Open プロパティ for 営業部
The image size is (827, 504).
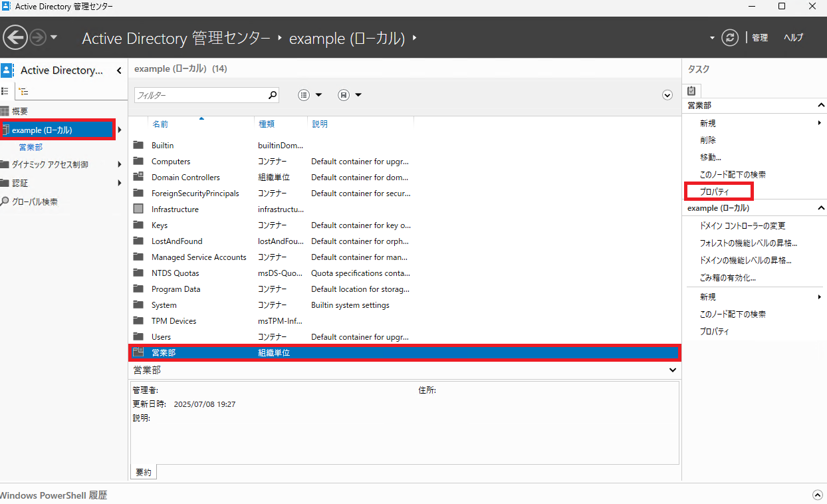coord(715,191)
